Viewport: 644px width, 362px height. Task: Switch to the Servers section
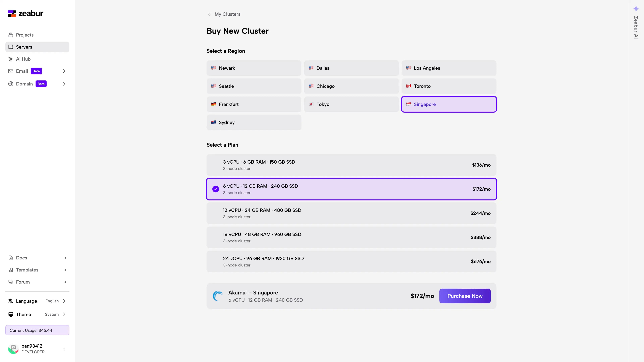coord(24,47)
